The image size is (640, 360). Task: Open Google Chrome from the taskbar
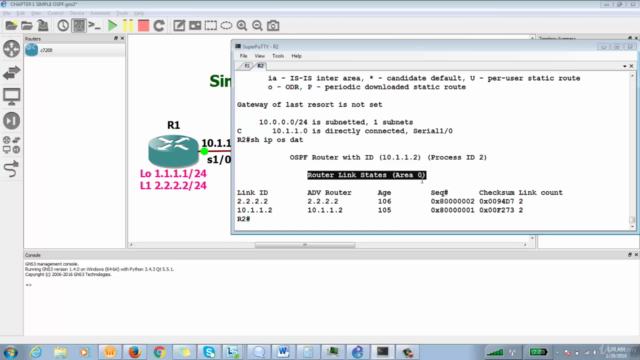(x=159, y=352)
